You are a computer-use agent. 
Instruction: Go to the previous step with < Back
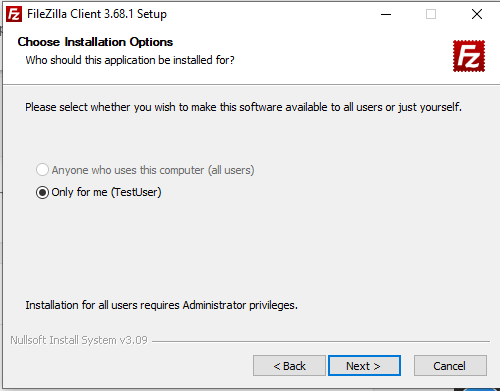pyautogui.click(x=289, y=366)
